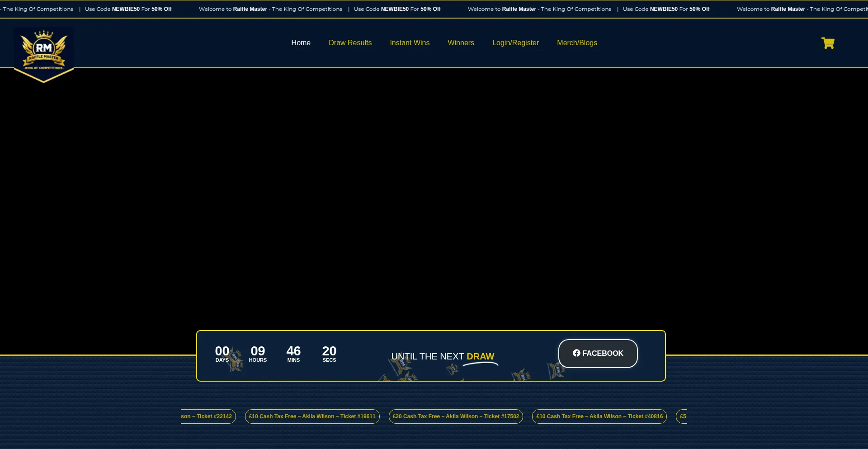Go to the Home menu item
Viewport: 868px width, 449px height.
pyautogui.click(x=301, y=43)
